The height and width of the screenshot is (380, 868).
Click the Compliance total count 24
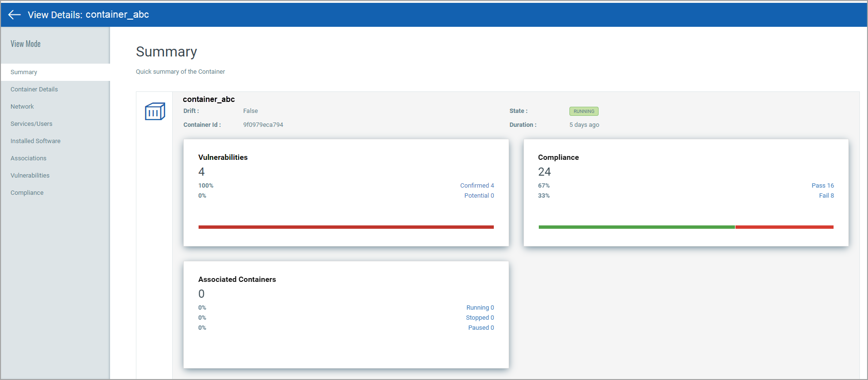pos(545,172)
